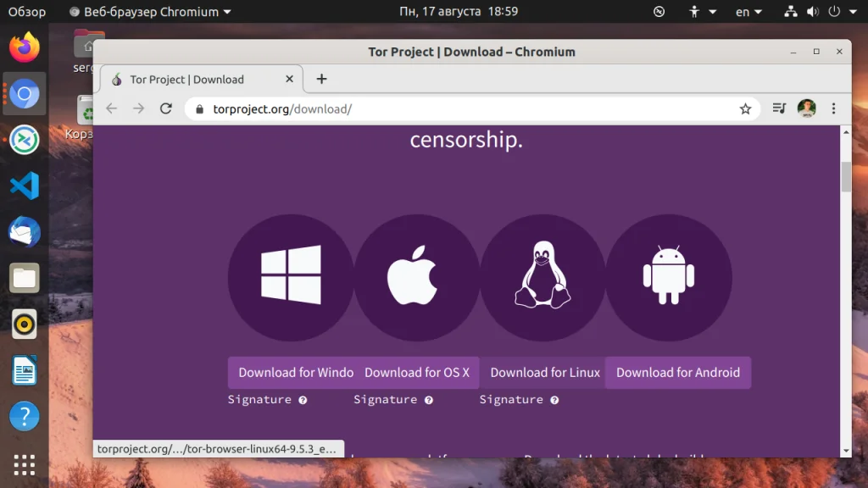This screenshot has width=868, height=488.
Task: Open a new browser tab
Action: pos(321,79)
